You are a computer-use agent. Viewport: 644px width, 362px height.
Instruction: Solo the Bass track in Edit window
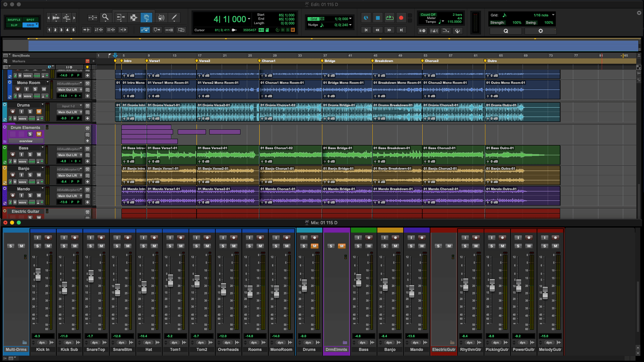[30, 154]
